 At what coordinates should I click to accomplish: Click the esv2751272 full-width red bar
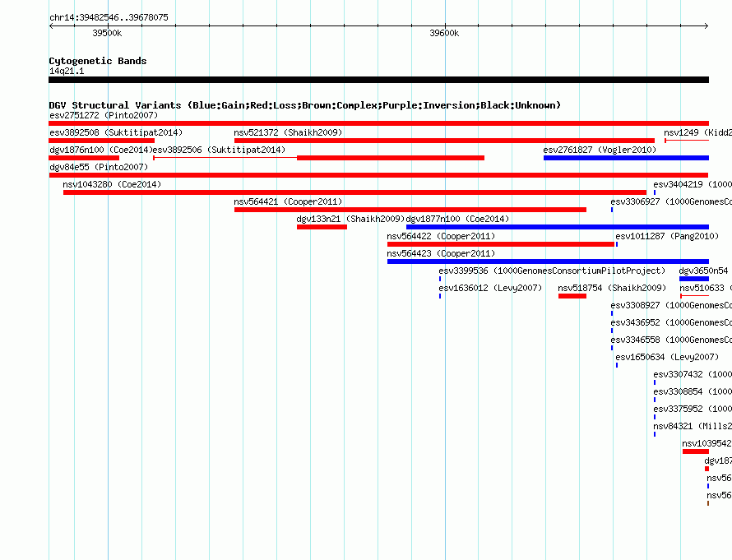coord(378,123)
